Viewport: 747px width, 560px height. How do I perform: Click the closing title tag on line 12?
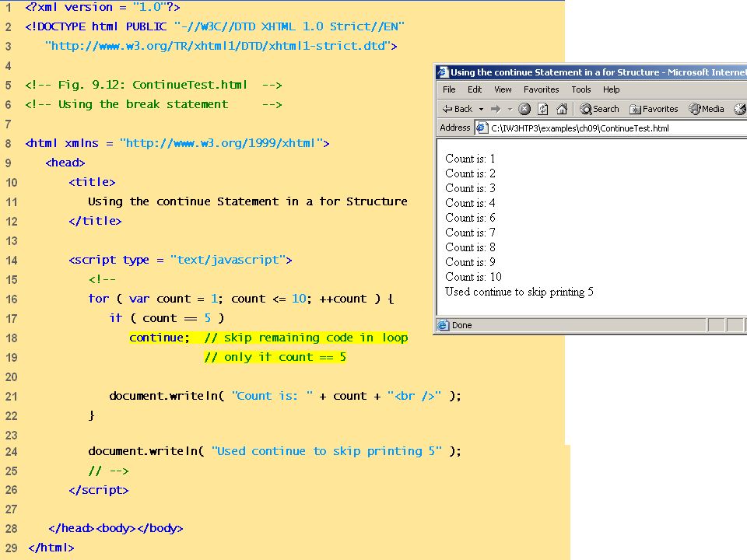click(95, 221)
